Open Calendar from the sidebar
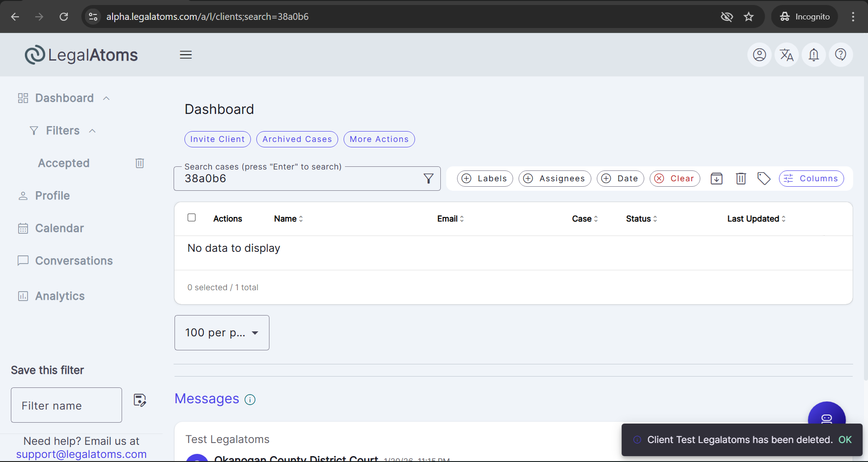The height and width of the screenshot is (462, 868). [59, 228]
